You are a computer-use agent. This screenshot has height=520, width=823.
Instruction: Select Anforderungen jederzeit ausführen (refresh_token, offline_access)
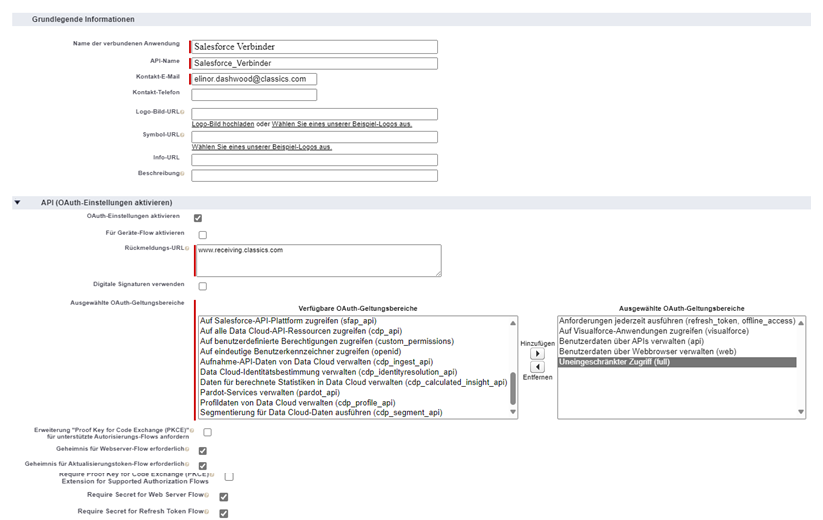(677, 321)
